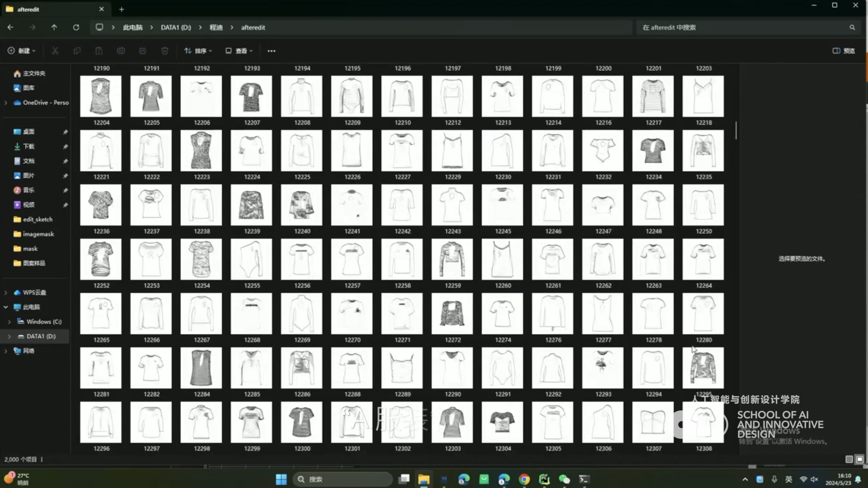Open the View dropdown menu
This screenshot has height=488, width=868.
tap(239, 51)
